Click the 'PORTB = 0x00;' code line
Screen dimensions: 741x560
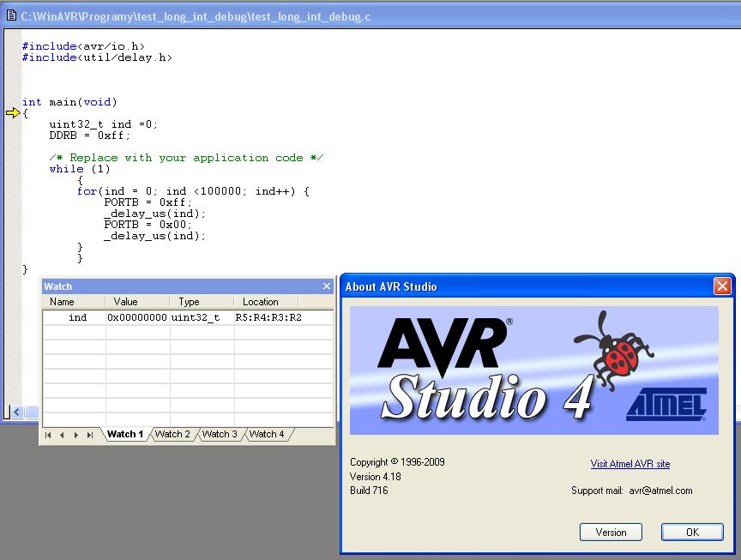click(148, 225)
